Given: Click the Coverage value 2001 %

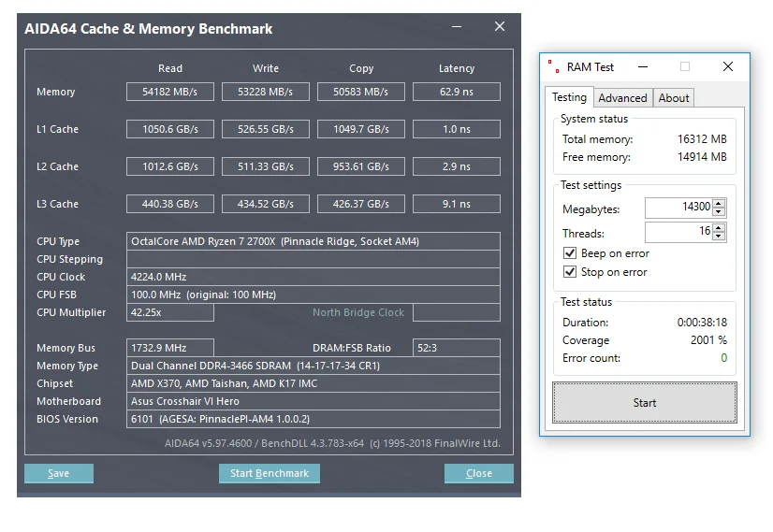Looking at the screenshot, I should pos(708,340).
